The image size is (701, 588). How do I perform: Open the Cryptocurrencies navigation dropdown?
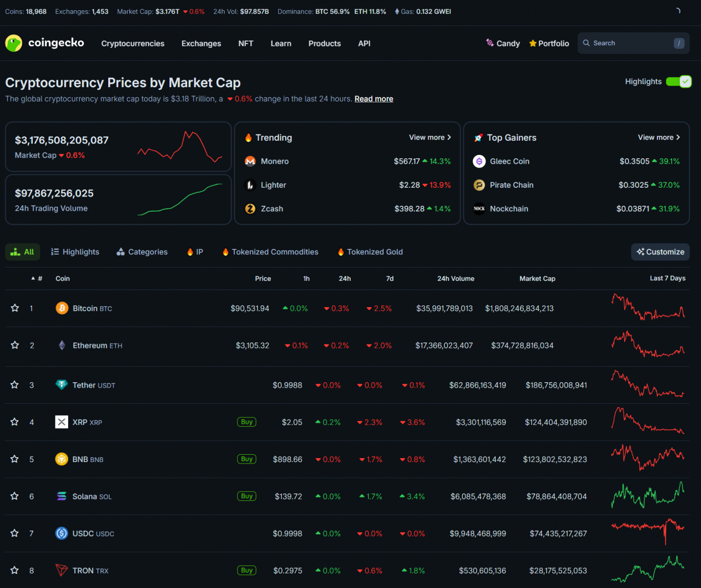pos(133,44)
